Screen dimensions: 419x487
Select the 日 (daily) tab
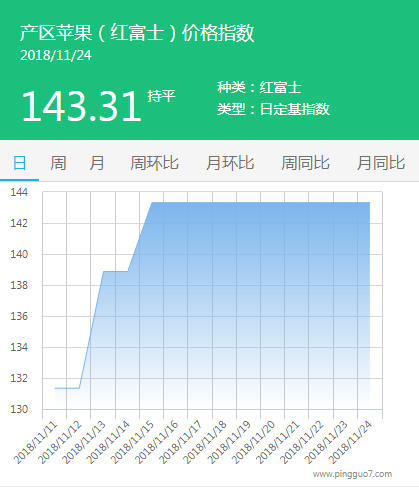coord(19,163)
